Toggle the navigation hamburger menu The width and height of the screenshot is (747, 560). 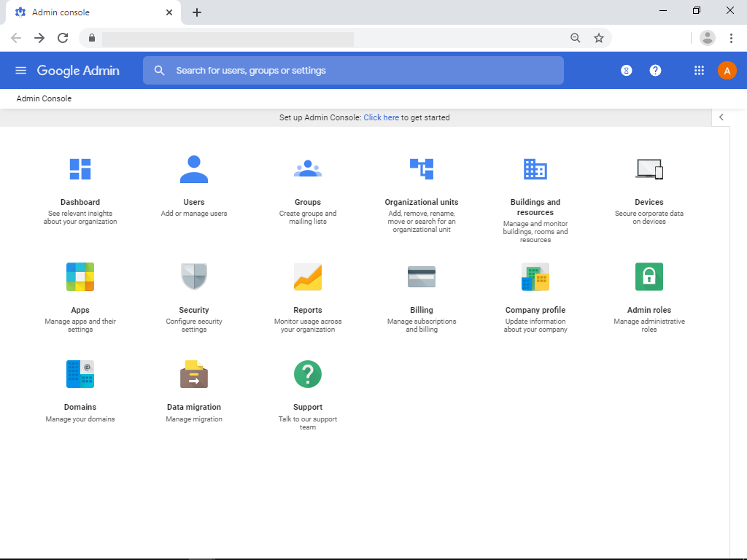pyautogui.click(x=20, y=70)
